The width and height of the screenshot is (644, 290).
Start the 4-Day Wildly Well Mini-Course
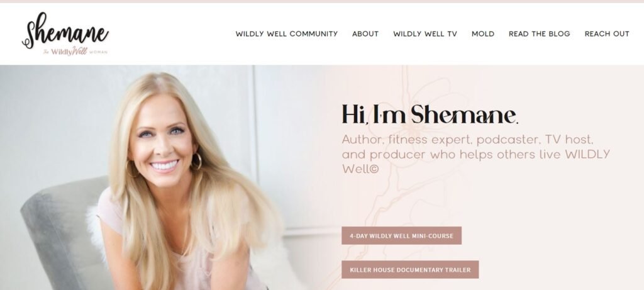tap(401, 236)
